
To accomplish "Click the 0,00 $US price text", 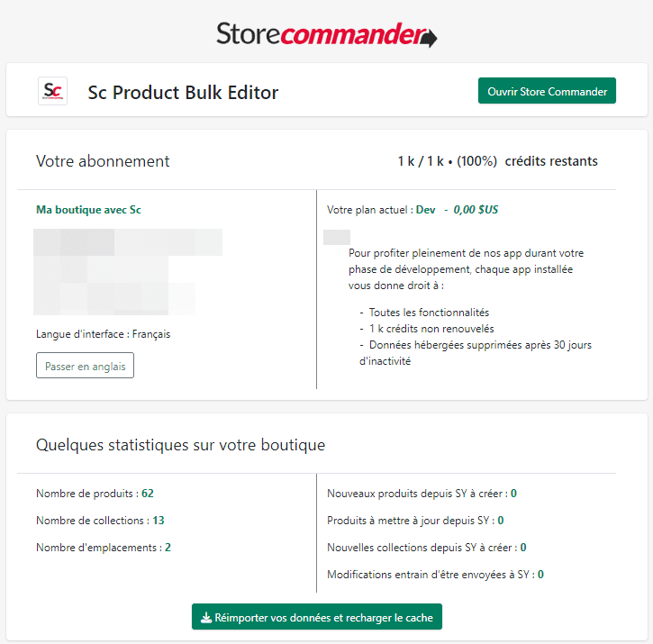I will 476,210.
